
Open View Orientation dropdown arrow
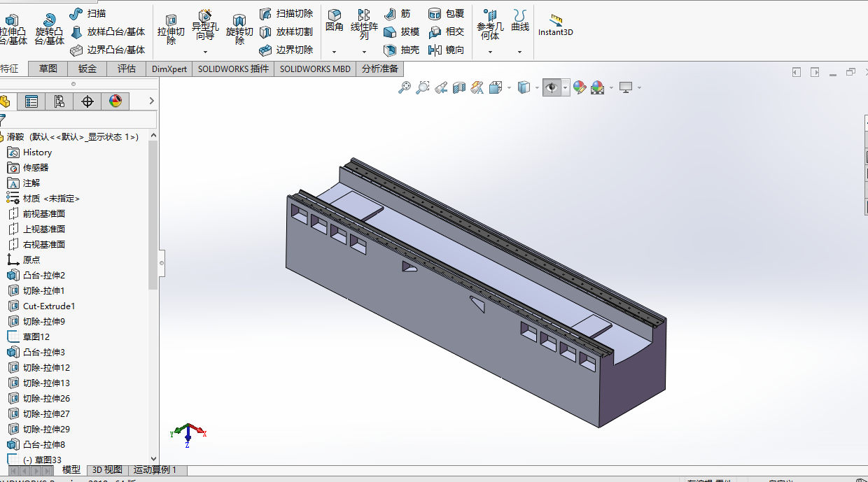509,87
